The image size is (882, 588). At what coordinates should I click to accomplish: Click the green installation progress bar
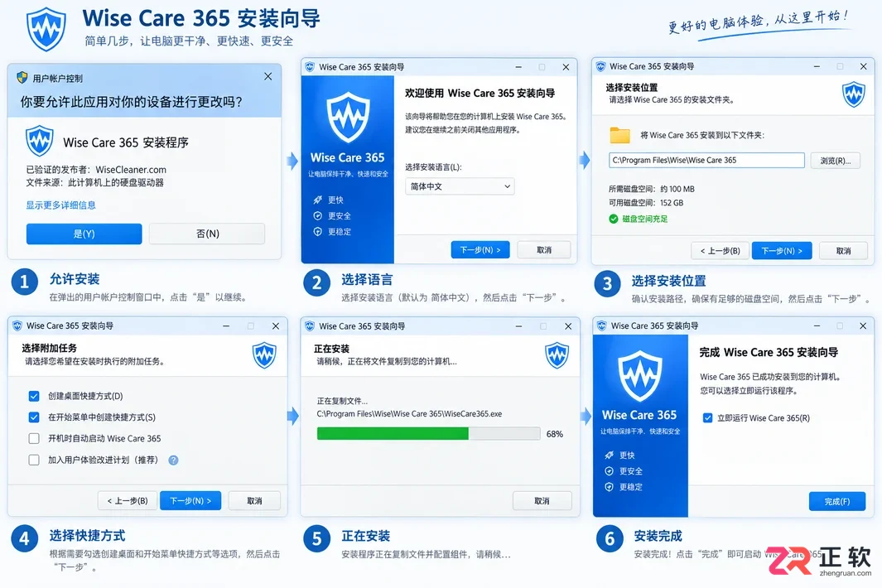tap(392, 433)
